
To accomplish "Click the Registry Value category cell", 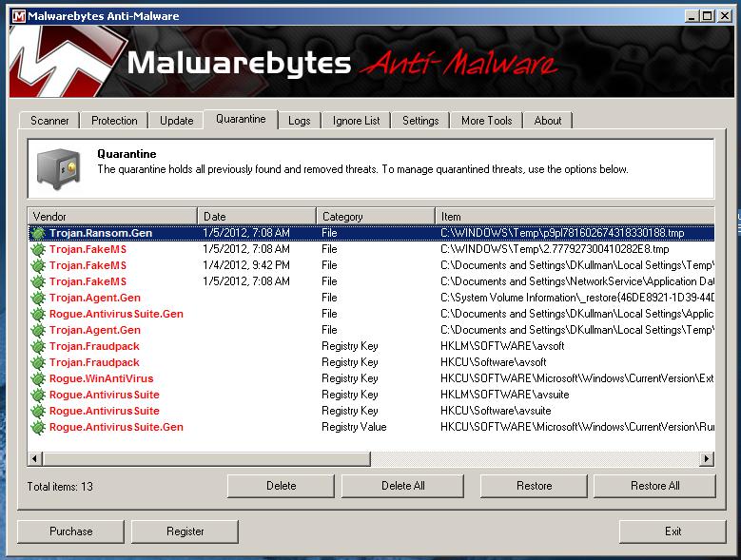I will 354,427.
